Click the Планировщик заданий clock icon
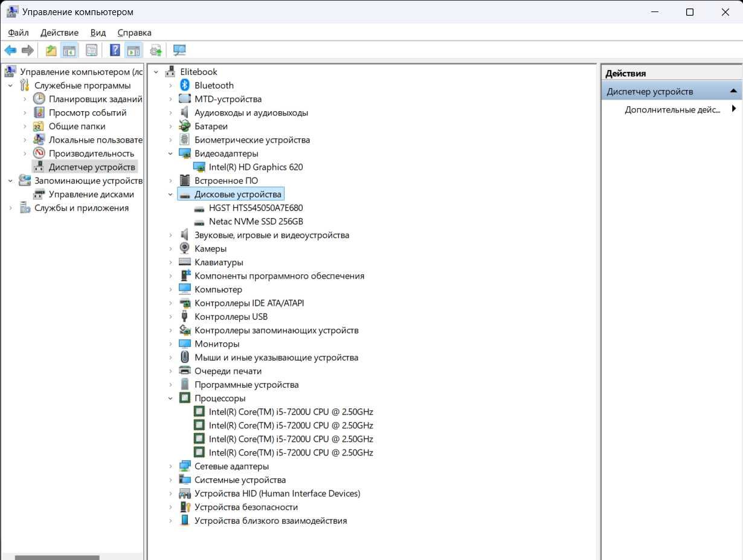This screenshot has width=743, height=560. [x=39, y=99]
